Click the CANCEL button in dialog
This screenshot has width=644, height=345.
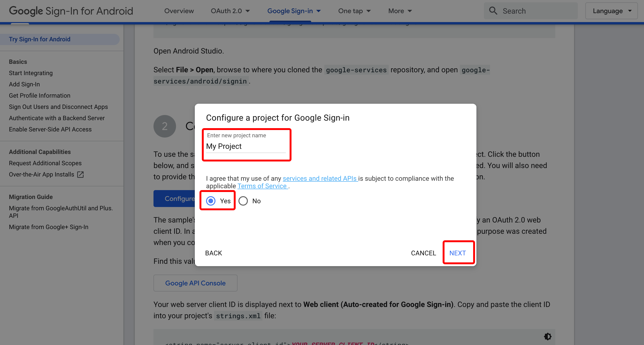pos(423,253)
